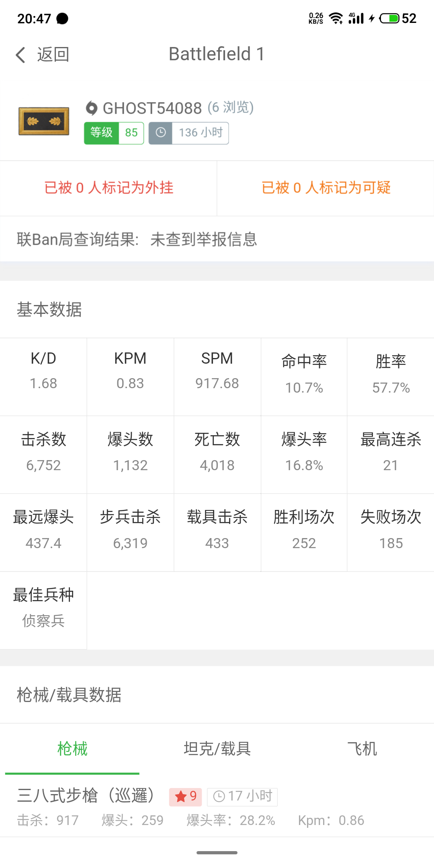434x868 pixels.
Task: Tap the Origin platform icon beside GHOST54088
Action: [92, 108]
